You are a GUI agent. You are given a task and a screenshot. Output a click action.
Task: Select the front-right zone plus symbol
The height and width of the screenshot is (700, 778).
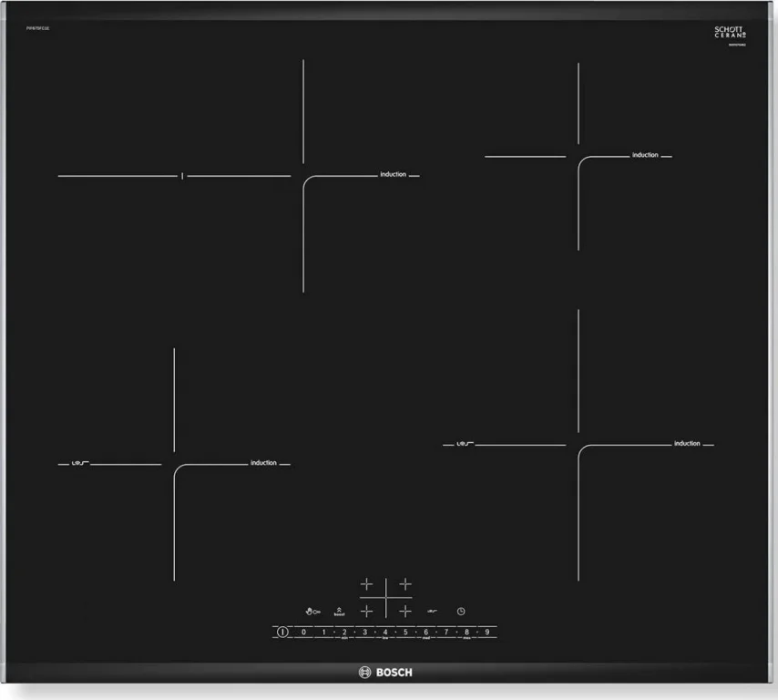405,612
